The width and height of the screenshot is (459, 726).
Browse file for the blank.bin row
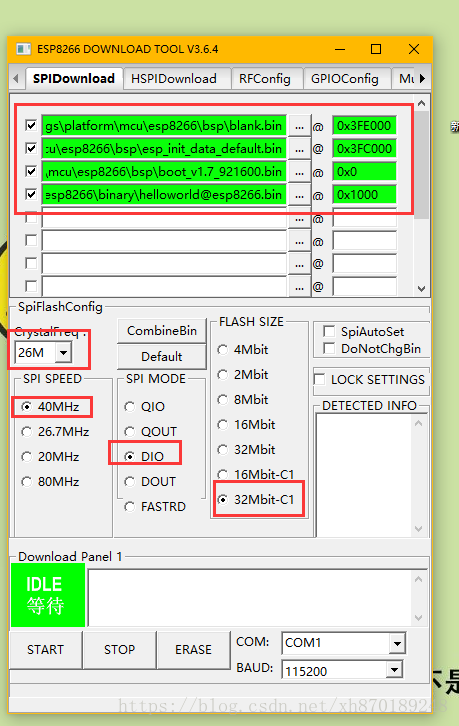point(299,126)
